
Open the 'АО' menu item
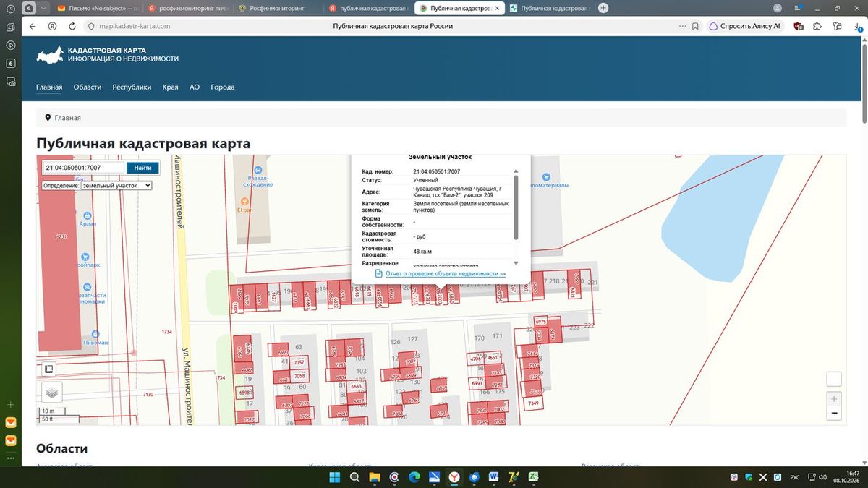point(195,87)
